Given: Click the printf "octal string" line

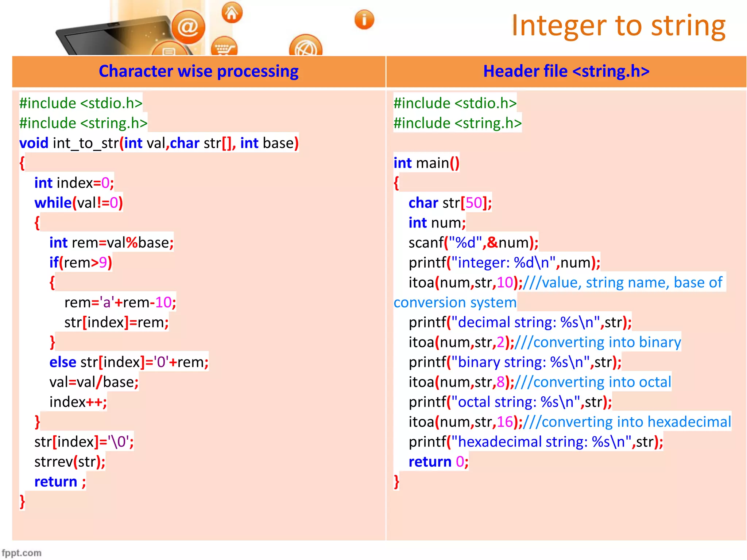Looking at the screenshot, I should point(510,402).
